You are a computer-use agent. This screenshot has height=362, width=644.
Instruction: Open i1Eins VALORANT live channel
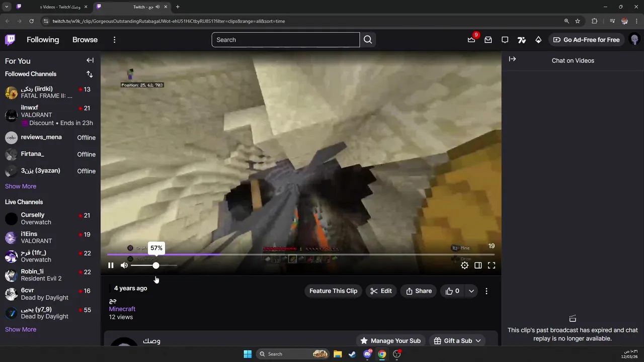tap(50, 237)
